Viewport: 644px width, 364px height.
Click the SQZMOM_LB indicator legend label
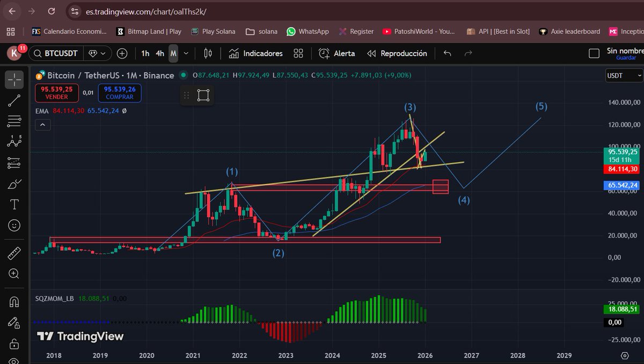coord(54,298)
